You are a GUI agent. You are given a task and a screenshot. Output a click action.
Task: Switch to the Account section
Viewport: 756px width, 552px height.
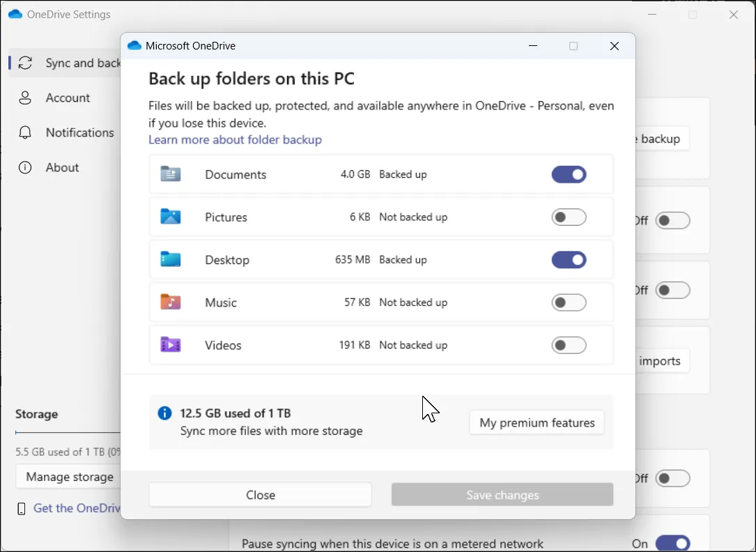click(x=67, y=98)
